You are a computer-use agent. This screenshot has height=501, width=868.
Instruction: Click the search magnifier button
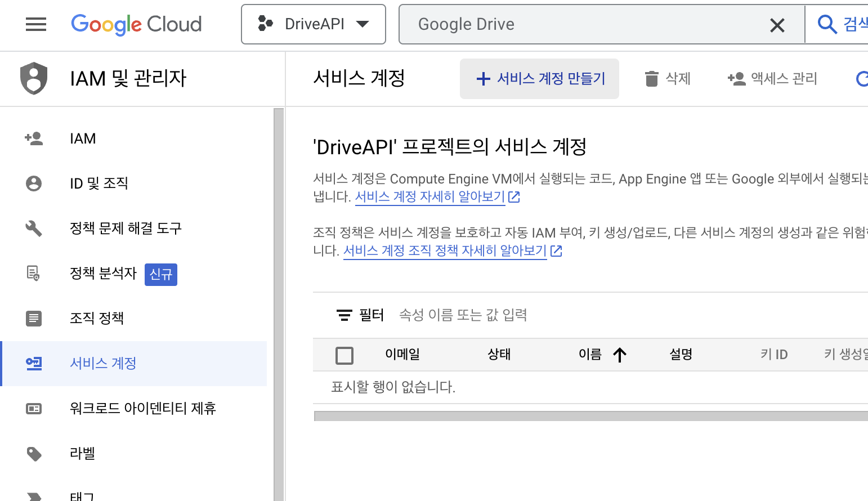click(826, 24)
